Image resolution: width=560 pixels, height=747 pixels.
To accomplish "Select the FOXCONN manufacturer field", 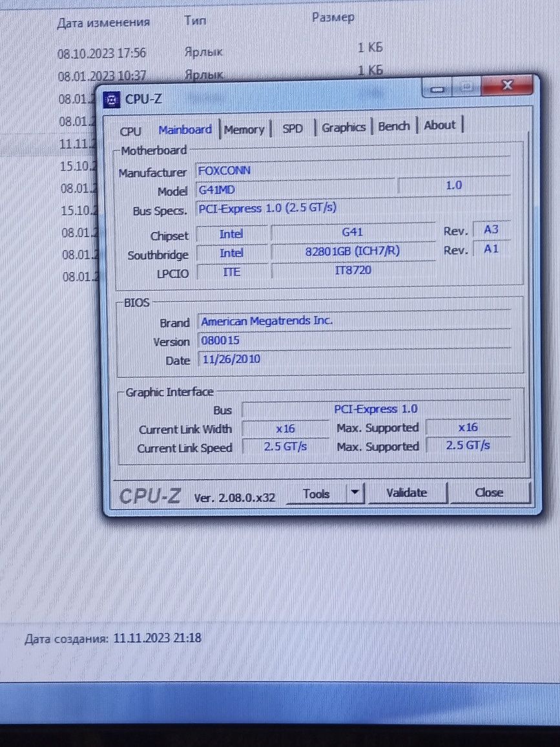I will click(353, 169).
